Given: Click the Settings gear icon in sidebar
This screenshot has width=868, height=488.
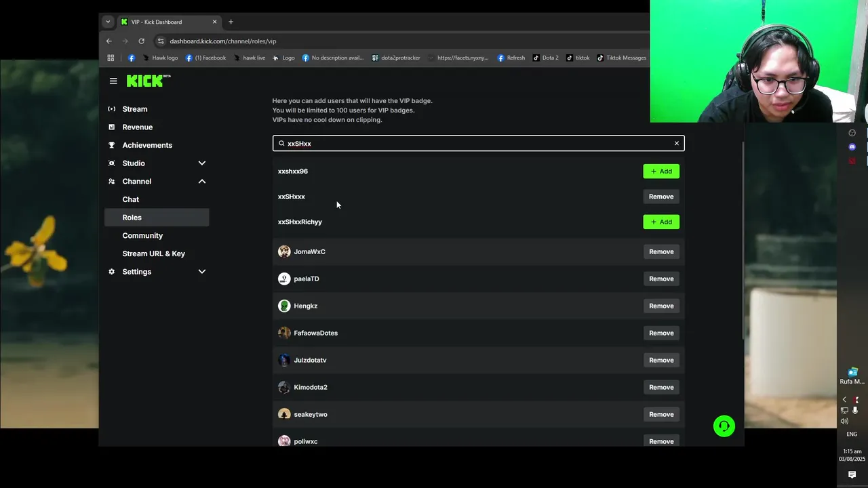Looking at the screenshot, I should click(x=112, y=272).
